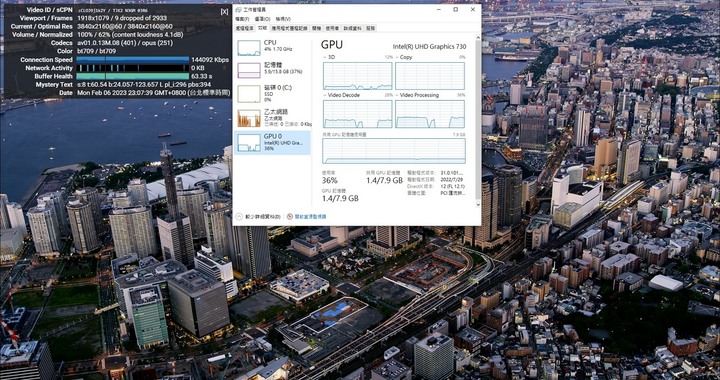The width and height of the screenshot is (720, 380).
Task: Select 磁碟 0 (C:) in the sidebar
Action: point(273,94)
